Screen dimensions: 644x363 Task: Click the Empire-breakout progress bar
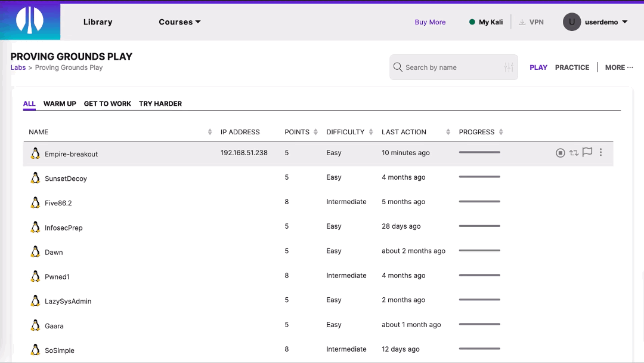[x=479, y=152]
